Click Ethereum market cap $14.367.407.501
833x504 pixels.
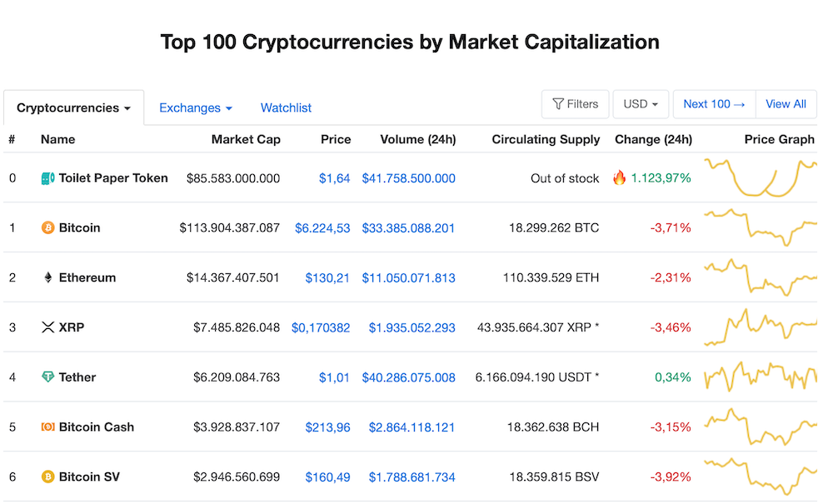(232, 277)
